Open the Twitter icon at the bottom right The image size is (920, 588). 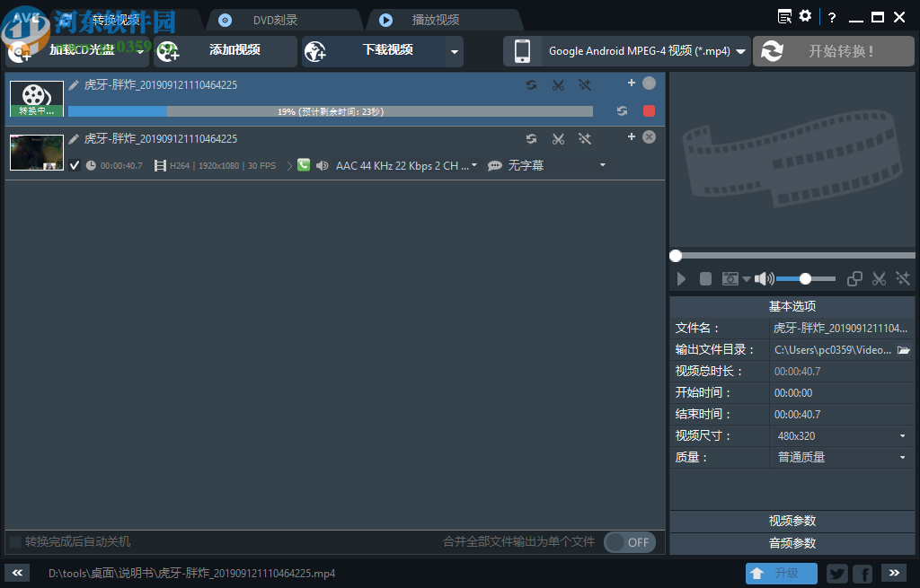point(836,573)
